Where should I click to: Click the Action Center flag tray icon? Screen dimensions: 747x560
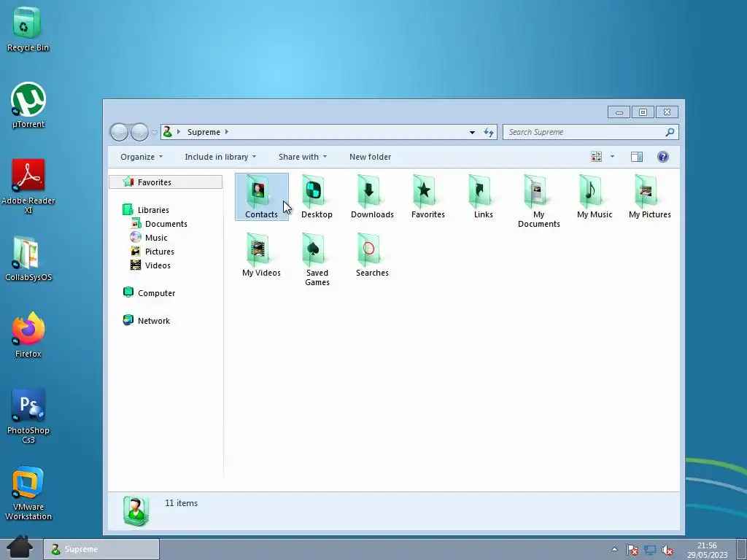click(x=632, y=550)
